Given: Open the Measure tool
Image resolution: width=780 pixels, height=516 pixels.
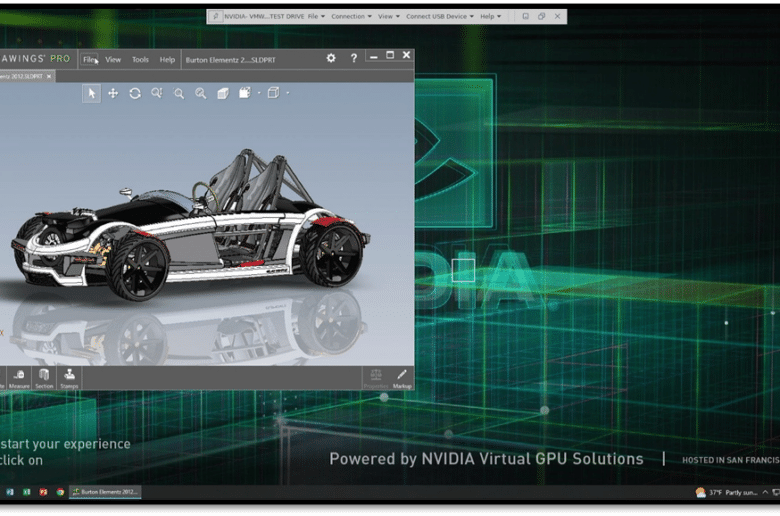Looking at the screenshot, I should 19,379.
